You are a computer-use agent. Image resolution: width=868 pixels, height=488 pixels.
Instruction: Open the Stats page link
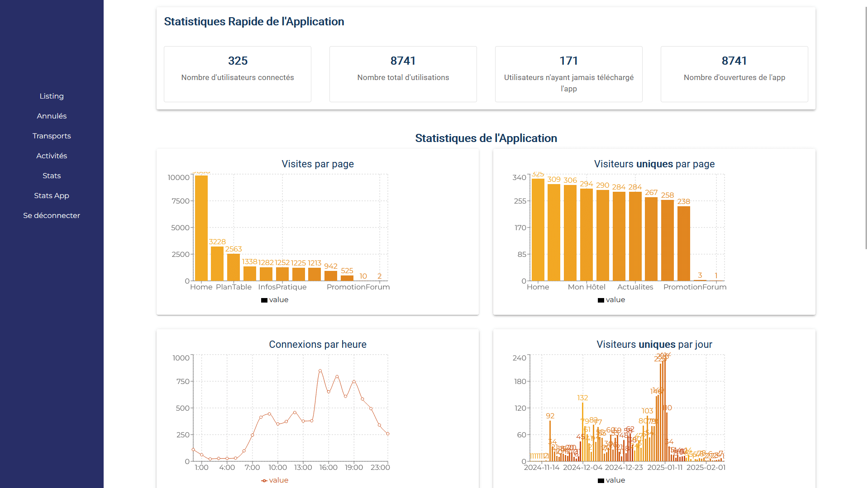point(52,175)
